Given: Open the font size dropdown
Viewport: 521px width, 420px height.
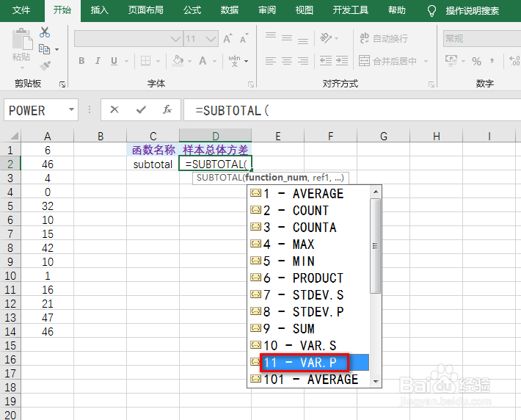Looking at the screenshot, I should click(x=211, y=39).
